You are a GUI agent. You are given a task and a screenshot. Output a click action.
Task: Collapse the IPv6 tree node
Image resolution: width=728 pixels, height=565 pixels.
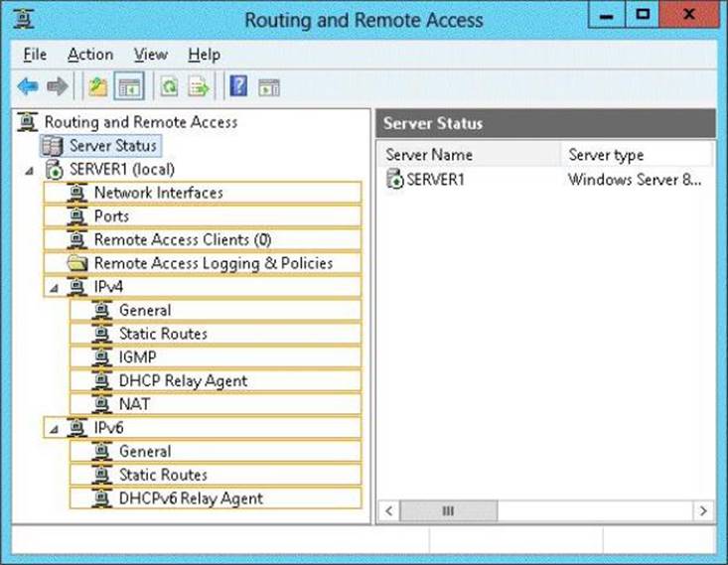coord(55,429)
